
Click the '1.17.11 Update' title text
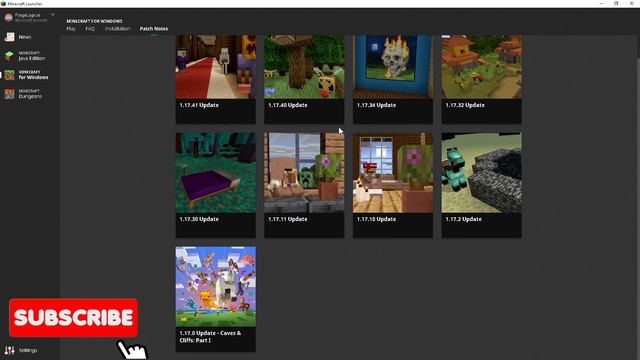pyautogui.click(x=288, y=219)
